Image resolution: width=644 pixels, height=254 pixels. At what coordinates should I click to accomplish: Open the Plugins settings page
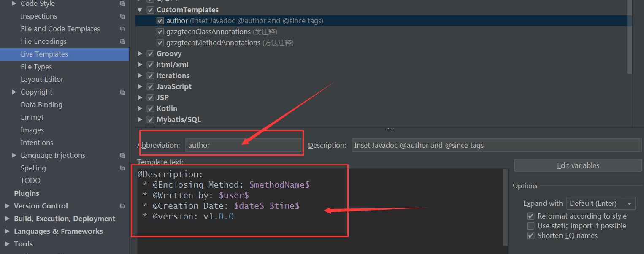(27, 193)
